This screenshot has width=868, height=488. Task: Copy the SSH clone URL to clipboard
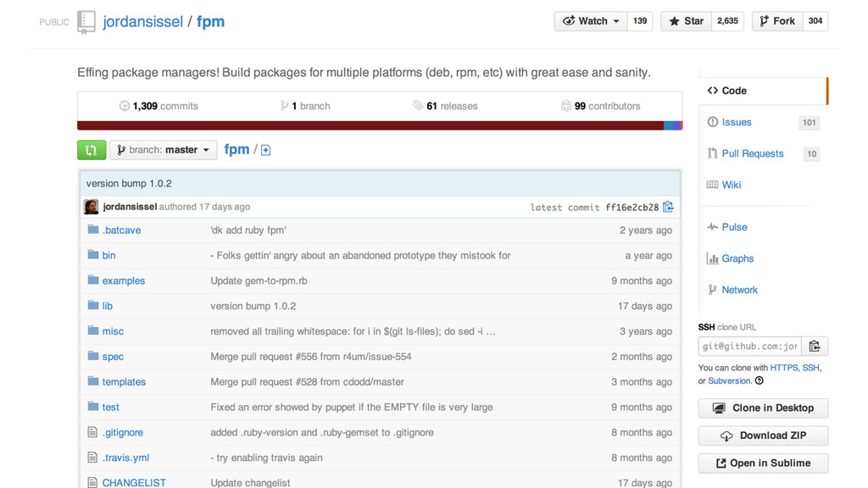(815, 347)
